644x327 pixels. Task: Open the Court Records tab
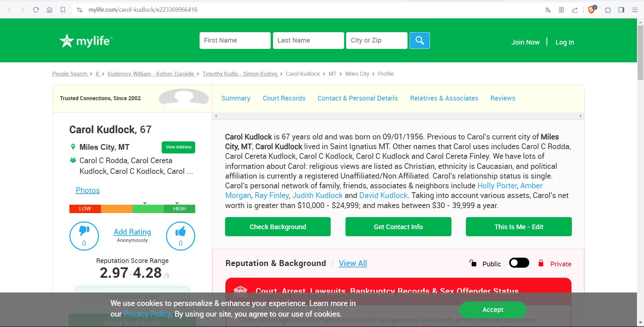point(284,98)
